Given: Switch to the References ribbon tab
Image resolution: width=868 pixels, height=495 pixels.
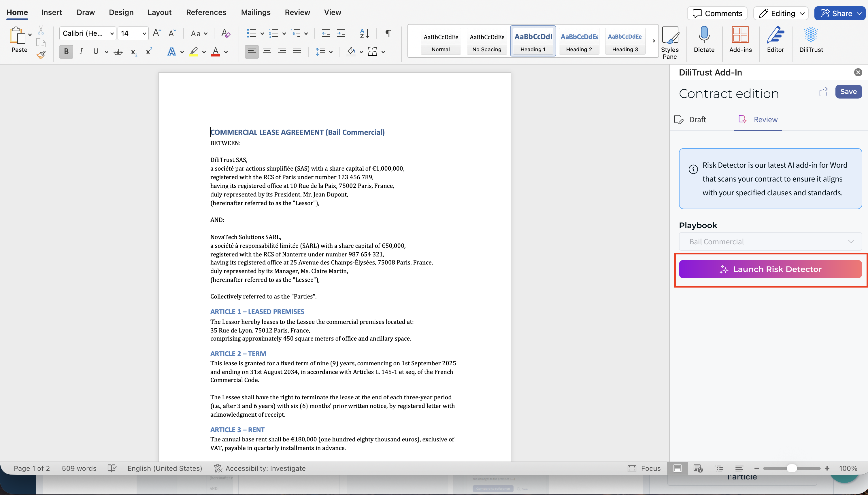Looking at the screenshot, I should pyautogui.click(x=206, y=12).
